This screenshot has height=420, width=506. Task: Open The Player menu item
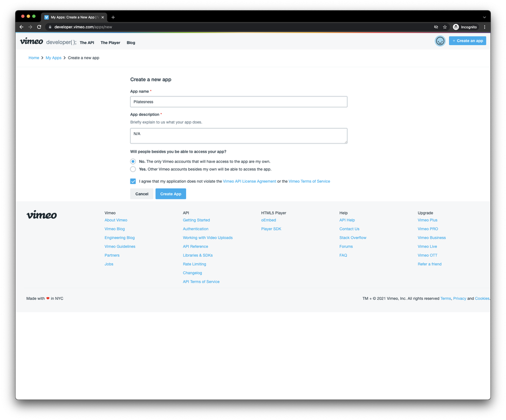point(111,43)
